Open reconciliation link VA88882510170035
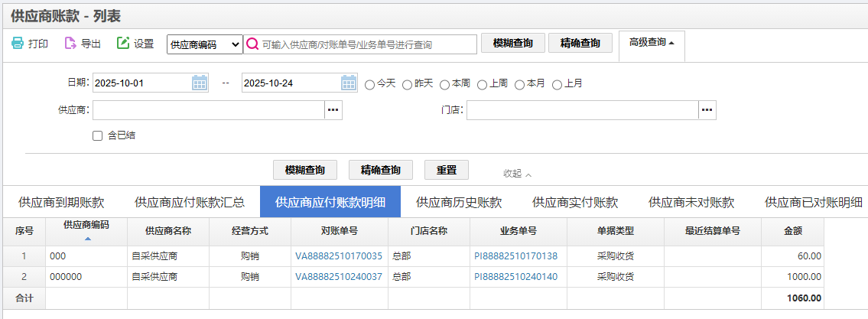Viewport: 868px width, 319px height. tap(339, 256)
